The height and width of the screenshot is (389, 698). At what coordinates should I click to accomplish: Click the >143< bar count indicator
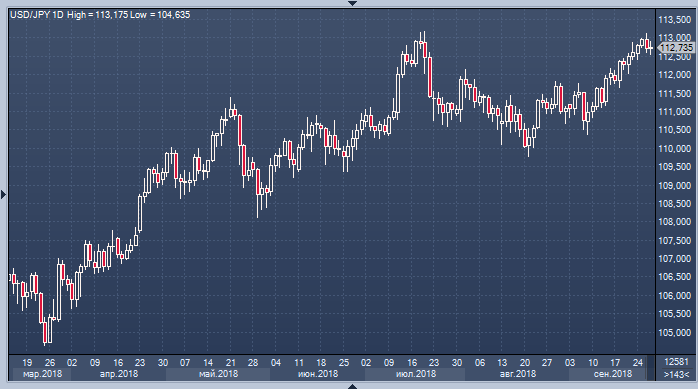[676, 374]
